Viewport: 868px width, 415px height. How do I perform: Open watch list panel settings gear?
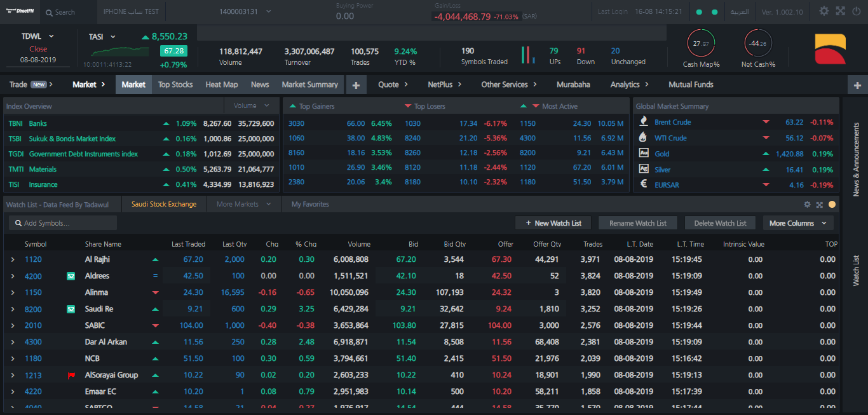[807, 205]
